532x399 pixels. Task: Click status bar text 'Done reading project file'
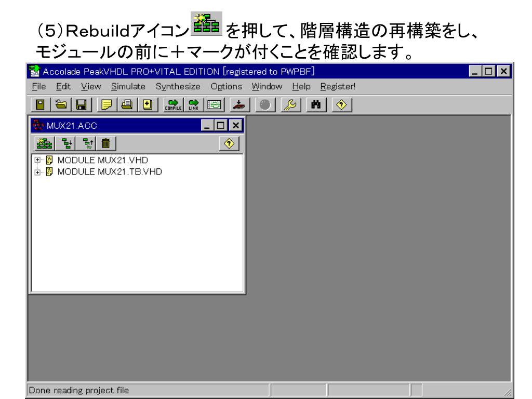point(79,390)
